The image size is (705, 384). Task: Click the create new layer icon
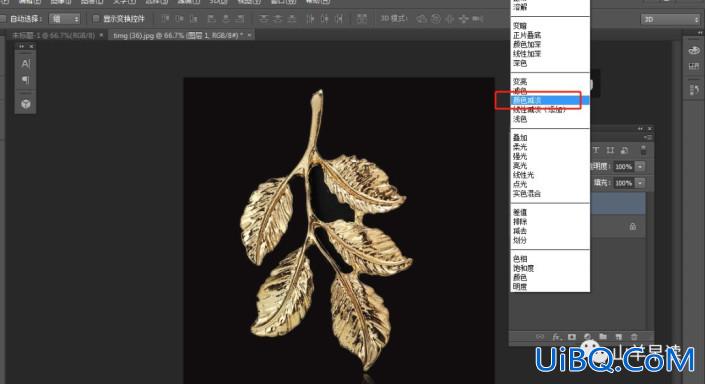pyautogui.click(x=619, y=336)
